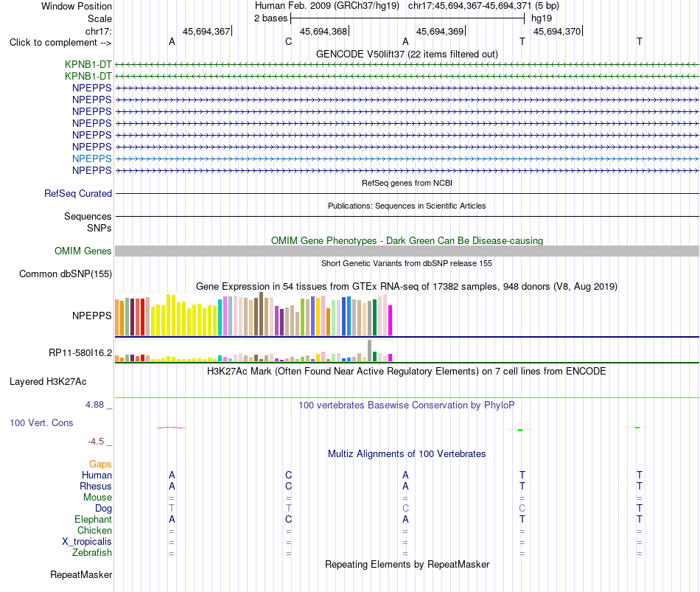Click the C base in the Elephant alignment row
The width and height of the screenshot is (700, 592).
[x=288, y=519]
